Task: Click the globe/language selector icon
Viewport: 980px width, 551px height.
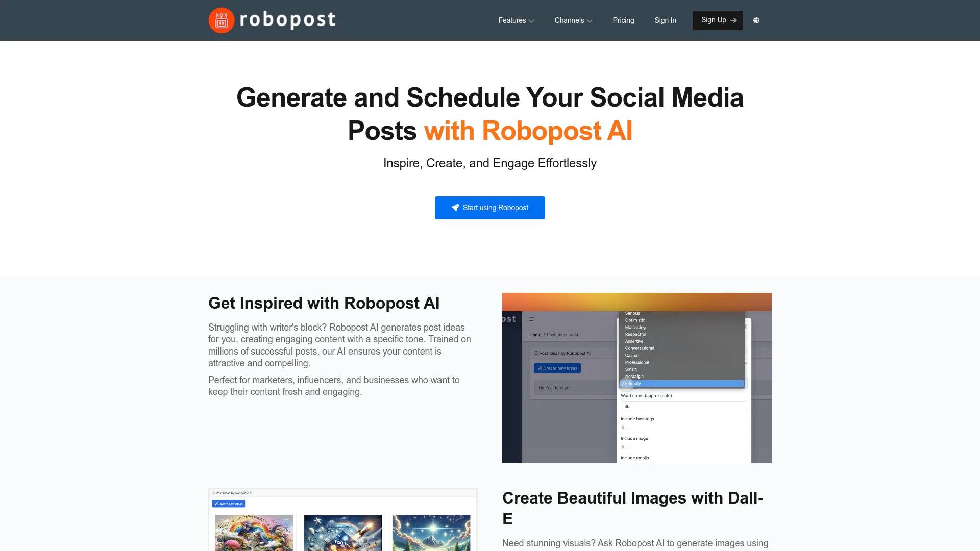Action: point(756,20)
